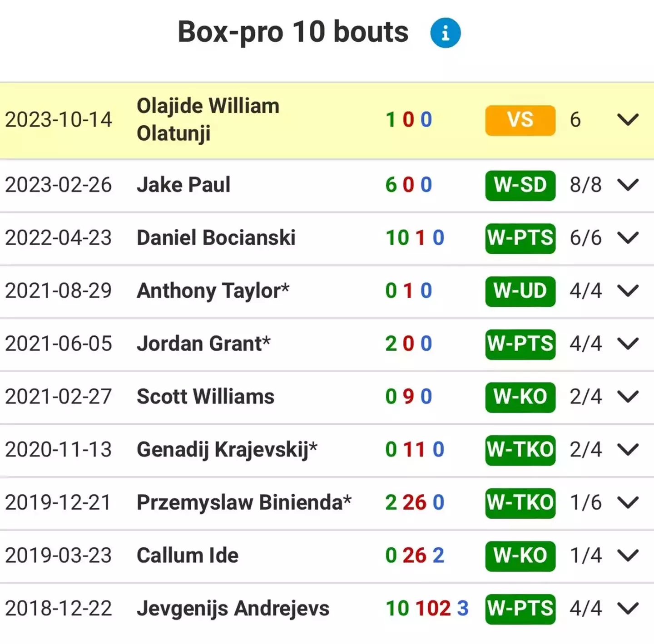Click the Jake Paul opponent name

[183, 185]
